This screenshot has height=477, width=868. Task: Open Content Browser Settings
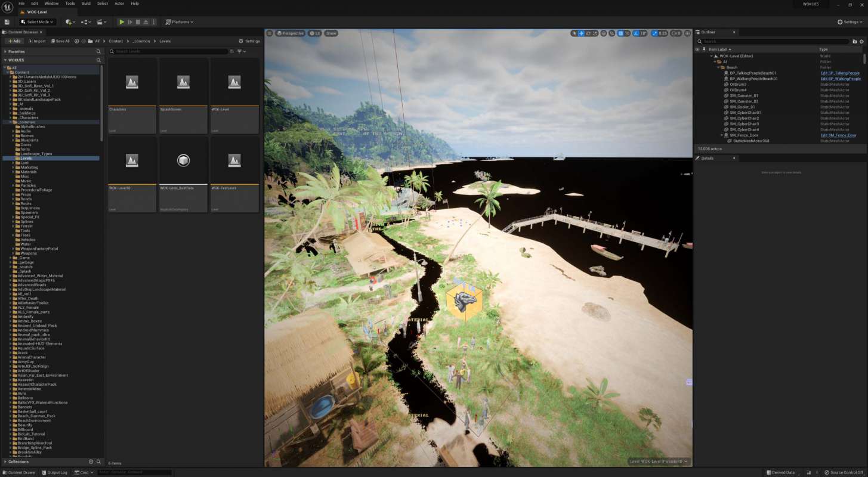[x=249, y=41]
